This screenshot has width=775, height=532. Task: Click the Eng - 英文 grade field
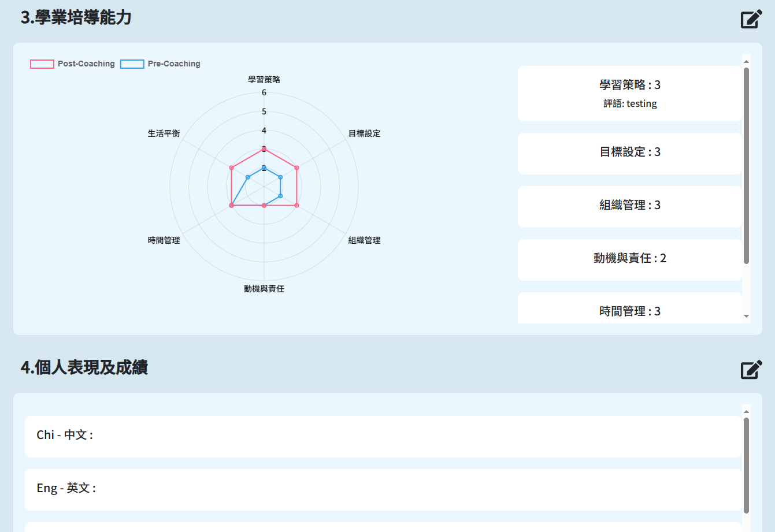[383, 490]
